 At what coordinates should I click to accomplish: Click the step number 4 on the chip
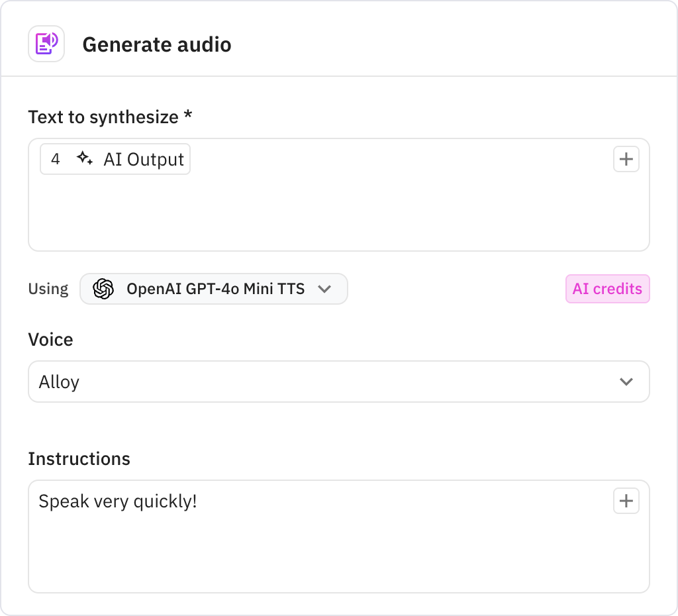56,159
